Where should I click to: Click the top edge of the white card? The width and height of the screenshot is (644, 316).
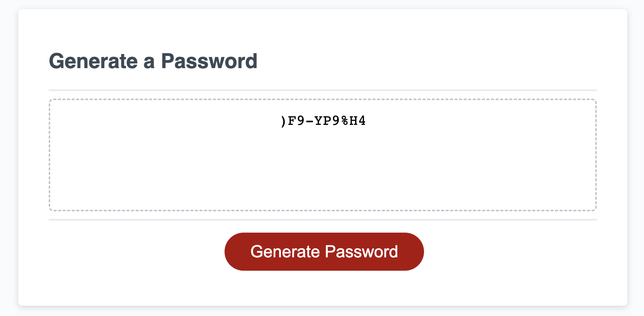[323, 11]
